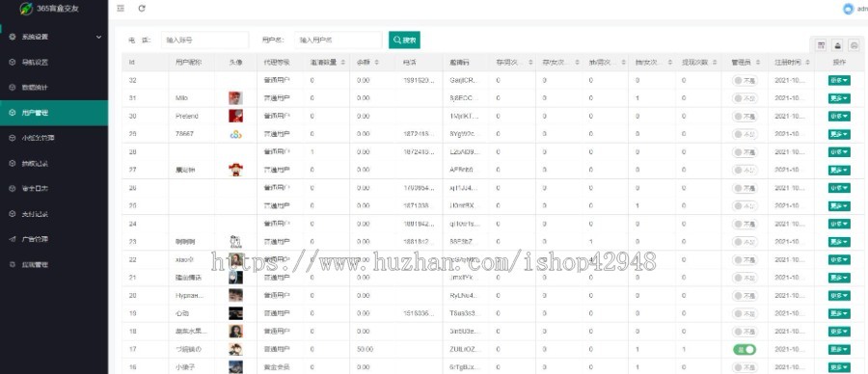
Task: Click the admin avatar icon at top right
Action: click(x=848, y=9)
